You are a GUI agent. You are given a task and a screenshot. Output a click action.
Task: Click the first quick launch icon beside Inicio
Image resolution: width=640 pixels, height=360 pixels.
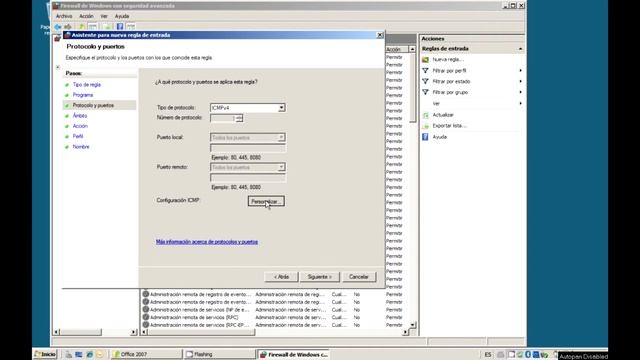(x=68, y=354)
